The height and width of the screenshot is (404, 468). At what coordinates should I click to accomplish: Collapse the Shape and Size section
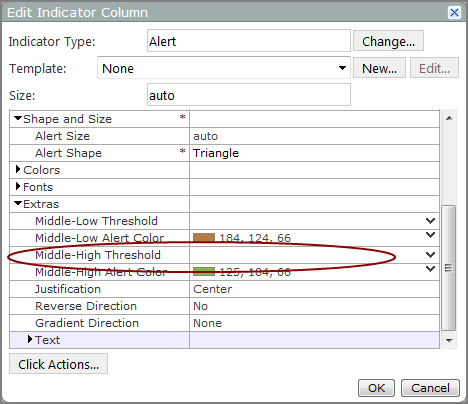click(x=18, y=118)
